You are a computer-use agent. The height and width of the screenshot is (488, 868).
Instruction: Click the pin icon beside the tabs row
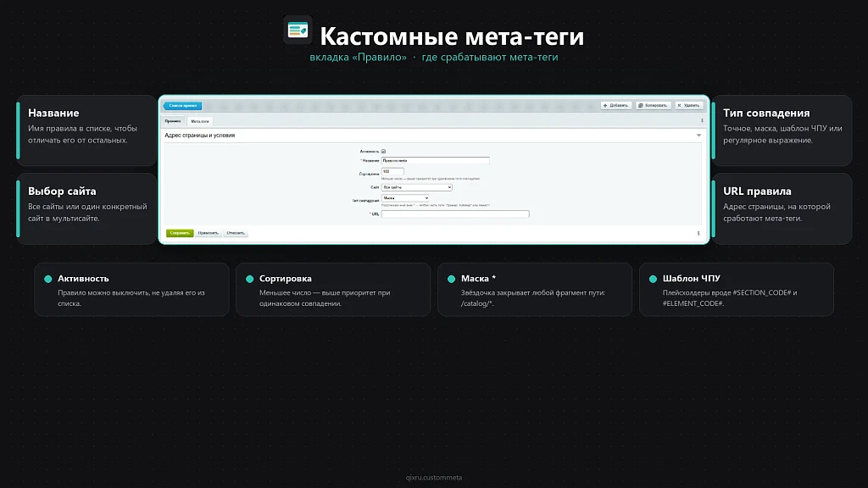[702, 120]
